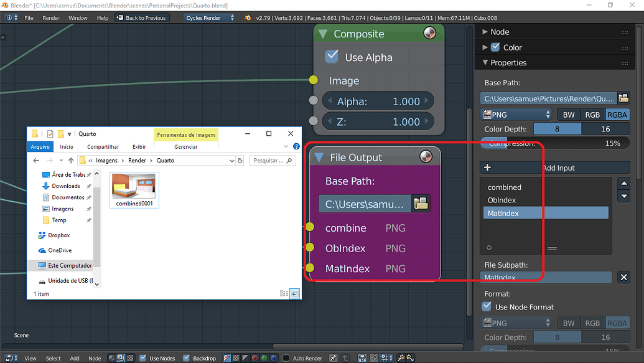Select compositing node tree type icon
644x363 pixels.
(x=121, y=358)
